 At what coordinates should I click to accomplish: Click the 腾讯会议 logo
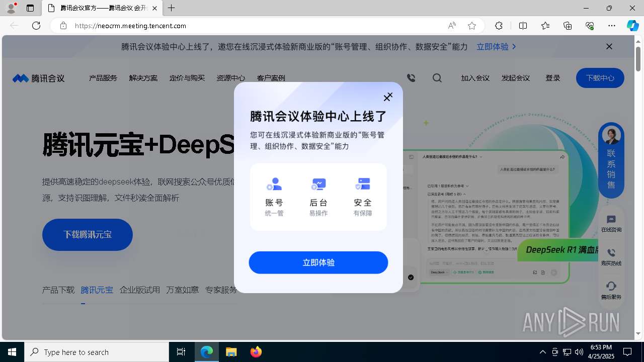pyautogui.click(x=39, y=78)
